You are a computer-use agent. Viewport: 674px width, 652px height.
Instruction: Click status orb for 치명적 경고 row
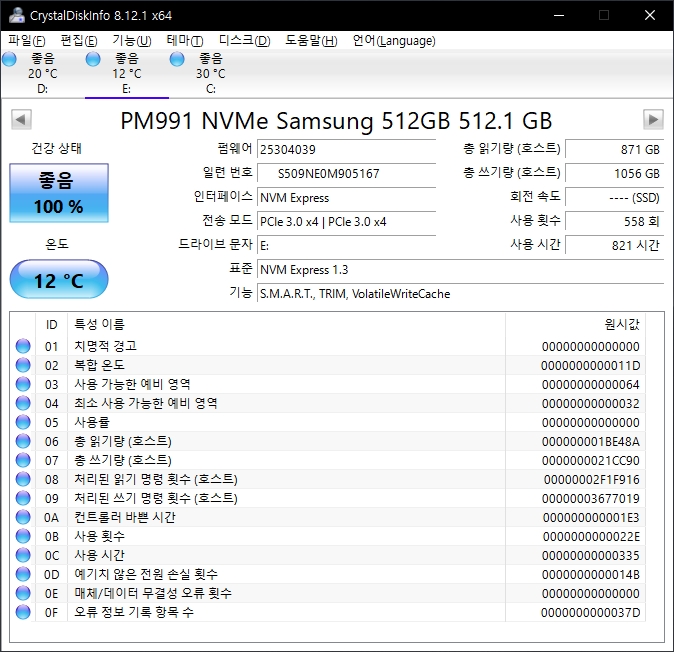point(23,346)
